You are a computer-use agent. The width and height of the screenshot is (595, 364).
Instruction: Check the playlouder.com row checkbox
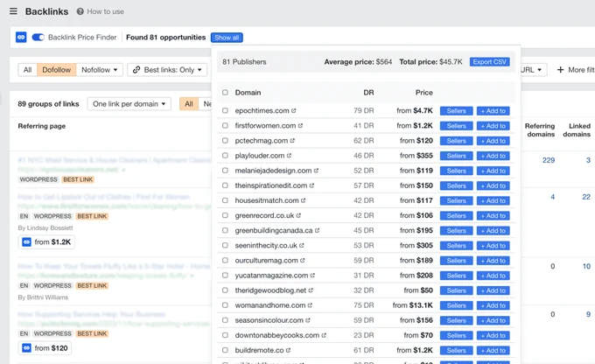tap(225, 156)
